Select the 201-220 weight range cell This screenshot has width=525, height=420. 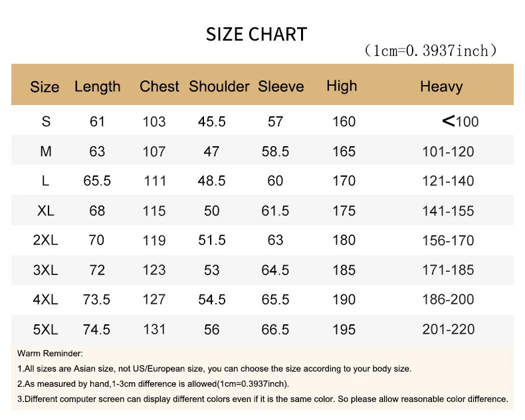click(448, 330)
